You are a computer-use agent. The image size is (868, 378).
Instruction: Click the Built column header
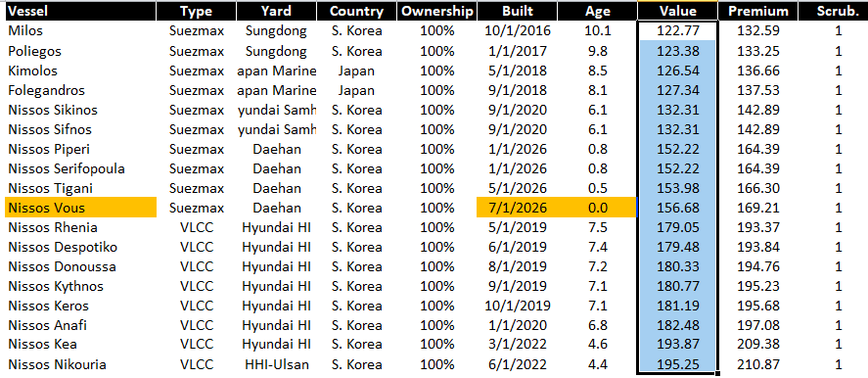tap(518, 11)
